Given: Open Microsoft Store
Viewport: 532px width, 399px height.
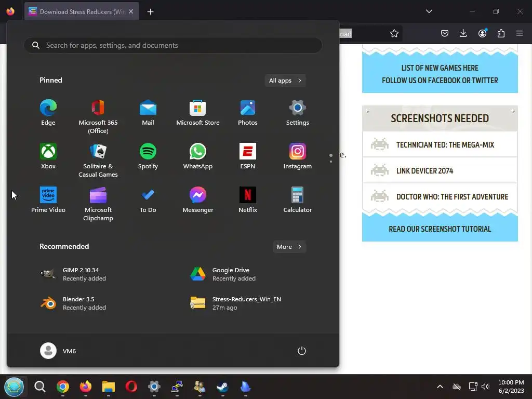Looking at the screenshot, I should tap(198, 113).
